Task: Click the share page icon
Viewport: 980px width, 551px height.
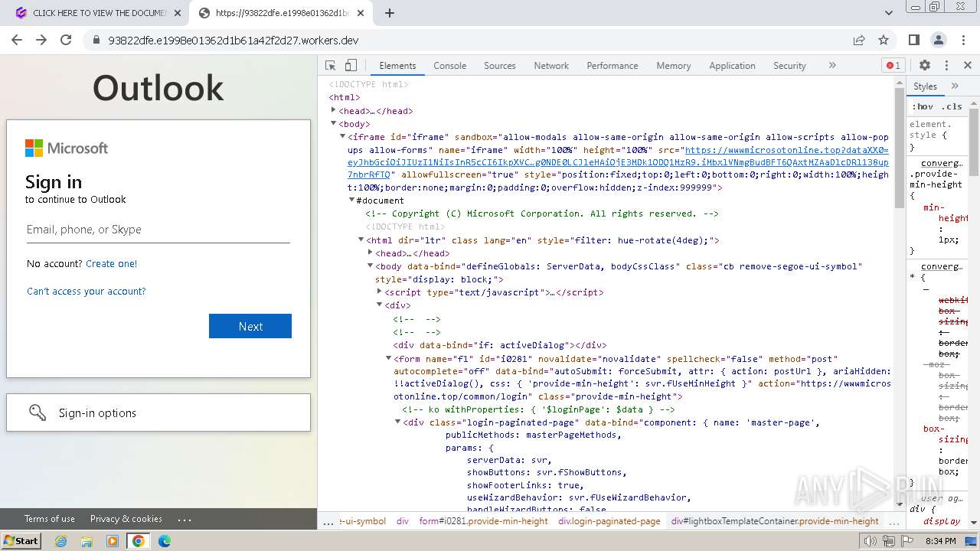Action: pos(859,40)
